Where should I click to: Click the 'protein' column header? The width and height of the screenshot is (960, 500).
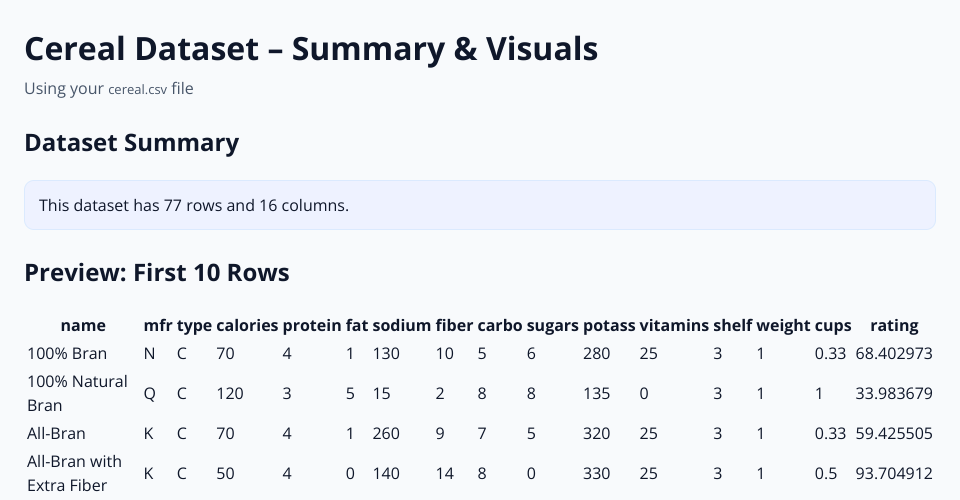(312, 325)
